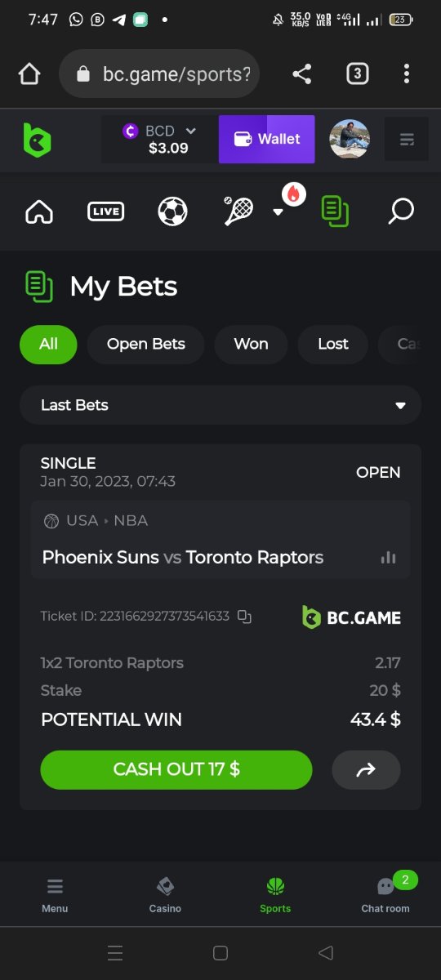The height and width of the screenshot is (980, 441).
Task: Select the Lost bets filter
Action: (332, 344)
